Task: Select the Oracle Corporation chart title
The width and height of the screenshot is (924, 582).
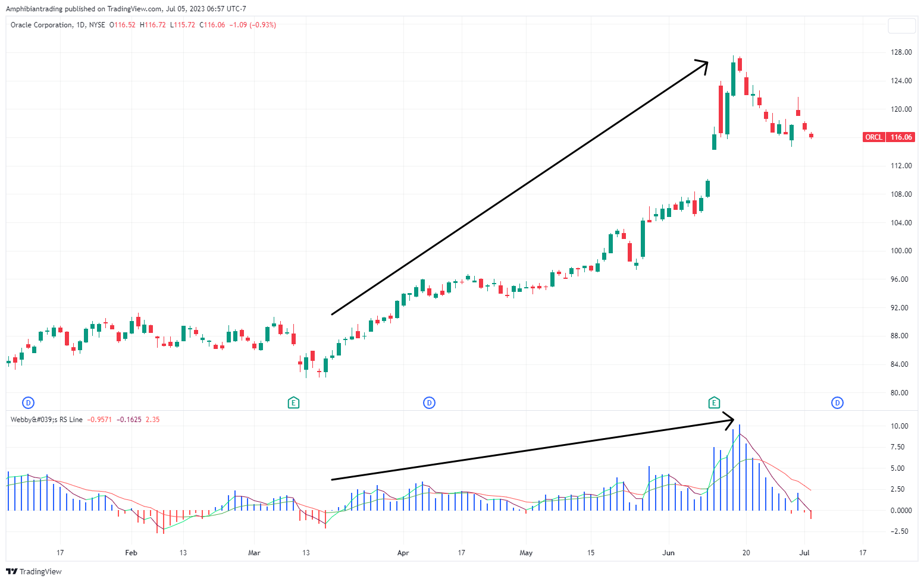Action: click(58, 25)
